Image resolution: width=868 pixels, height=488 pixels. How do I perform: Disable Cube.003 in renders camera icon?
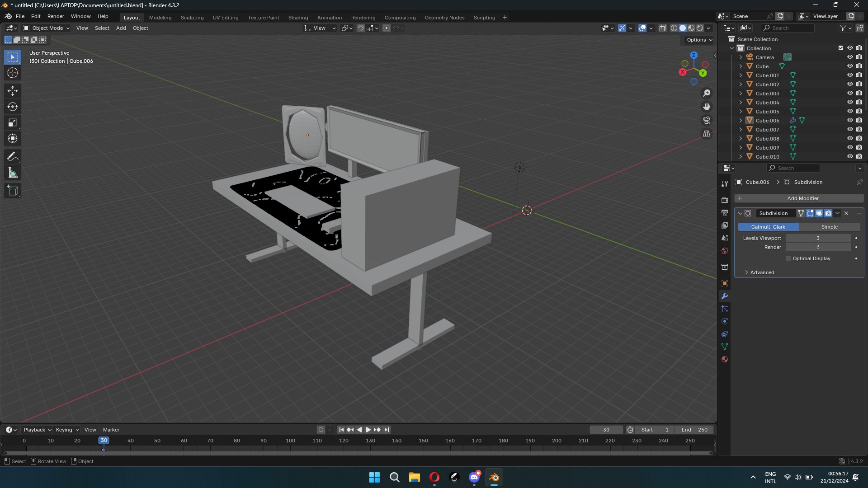pyautogui.click(x=859, y=93)
